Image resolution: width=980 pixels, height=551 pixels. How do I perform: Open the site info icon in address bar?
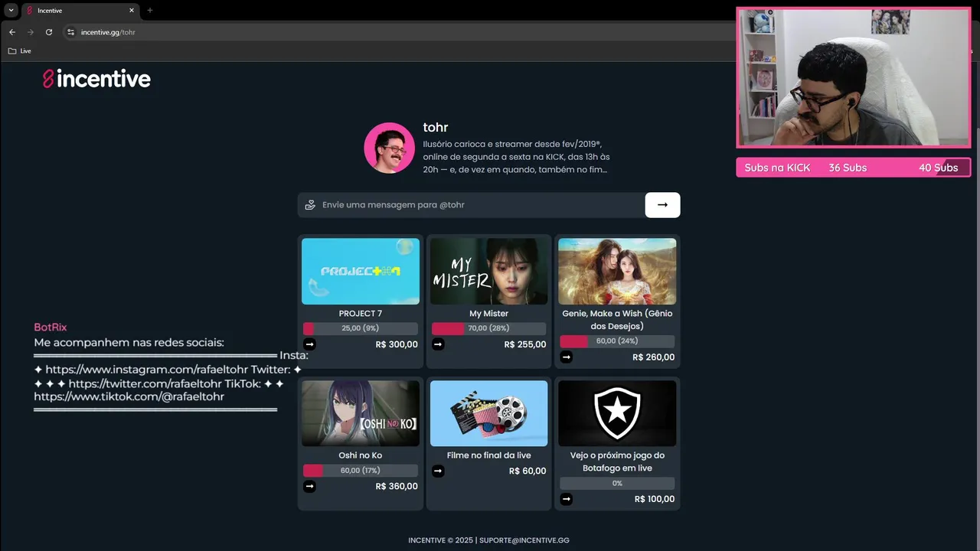[70, 32]
